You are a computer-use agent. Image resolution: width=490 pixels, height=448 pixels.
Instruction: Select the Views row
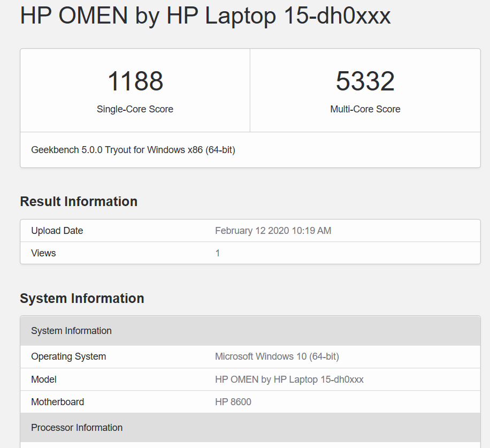[x=250, y=253]
